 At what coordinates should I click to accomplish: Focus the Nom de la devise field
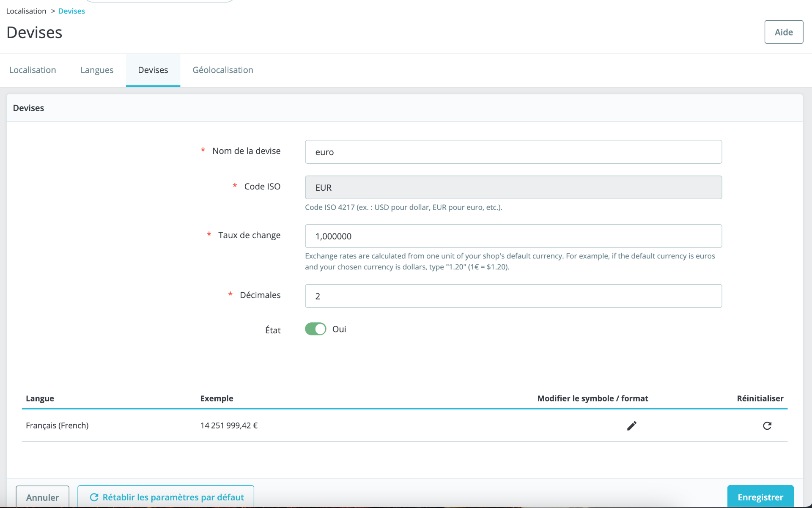pyautogui.click(x=513, y=152)
